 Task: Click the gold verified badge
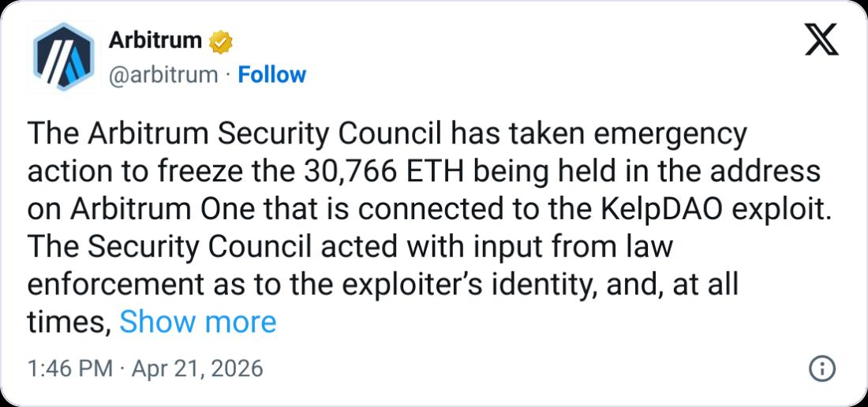pyautogui.click(x=219, y=40)
